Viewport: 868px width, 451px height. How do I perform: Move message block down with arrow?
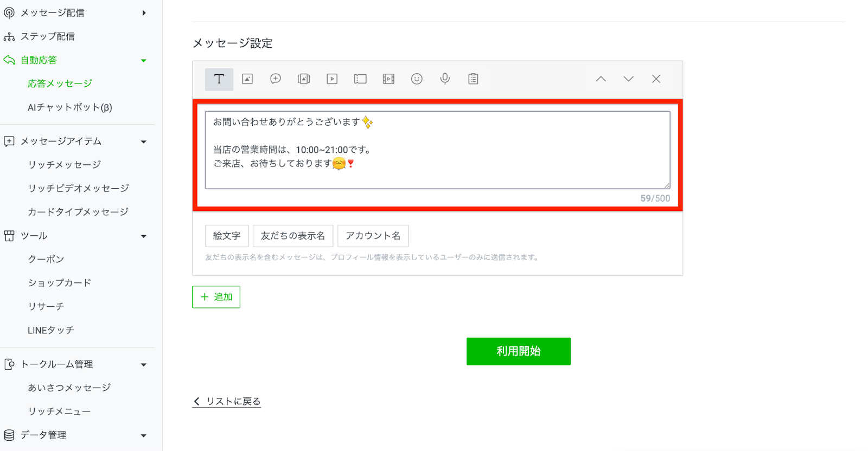[x=628, y=79]
